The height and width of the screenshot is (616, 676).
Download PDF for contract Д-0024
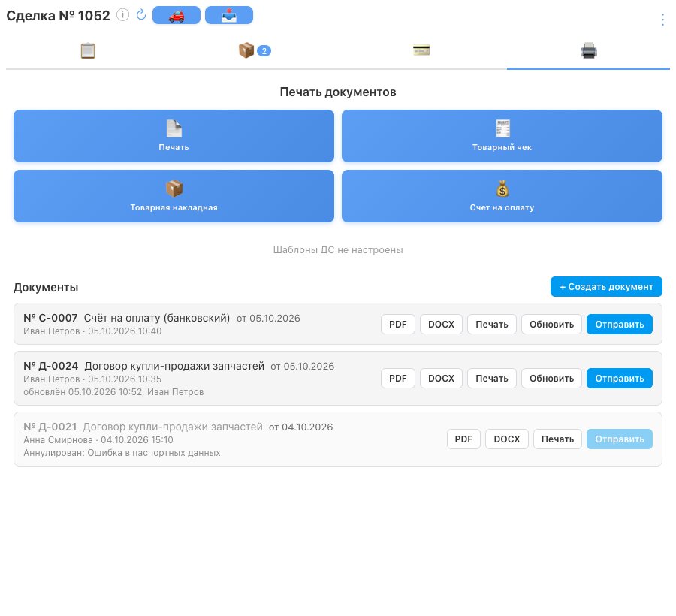pyautogui.click(x=398, y=379)
